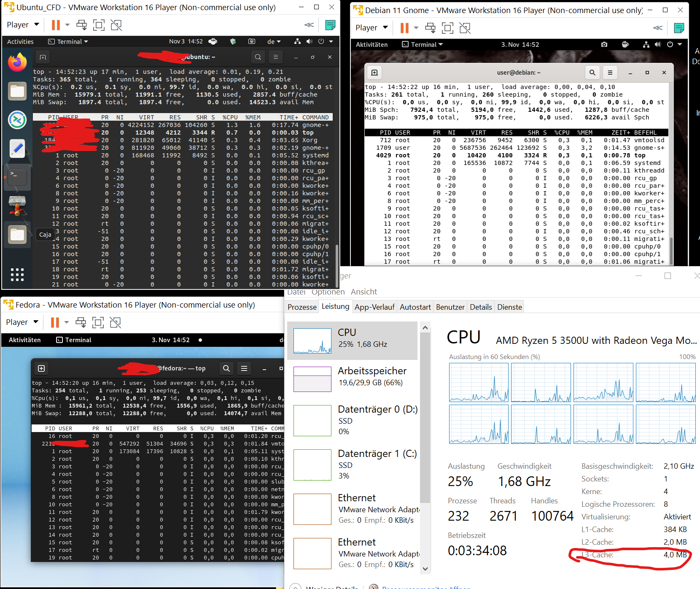Select Datenträger 1 (C:) in the sidebar
The height and width of the screenshot is (589, 700).
[353, 465]
